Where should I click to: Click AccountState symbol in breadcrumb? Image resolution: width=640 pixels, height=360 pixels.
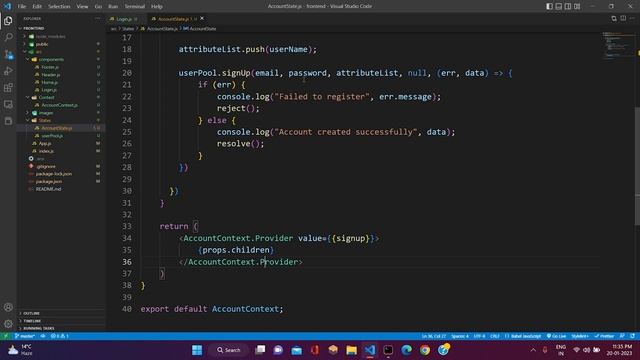[x=200, y=29]
